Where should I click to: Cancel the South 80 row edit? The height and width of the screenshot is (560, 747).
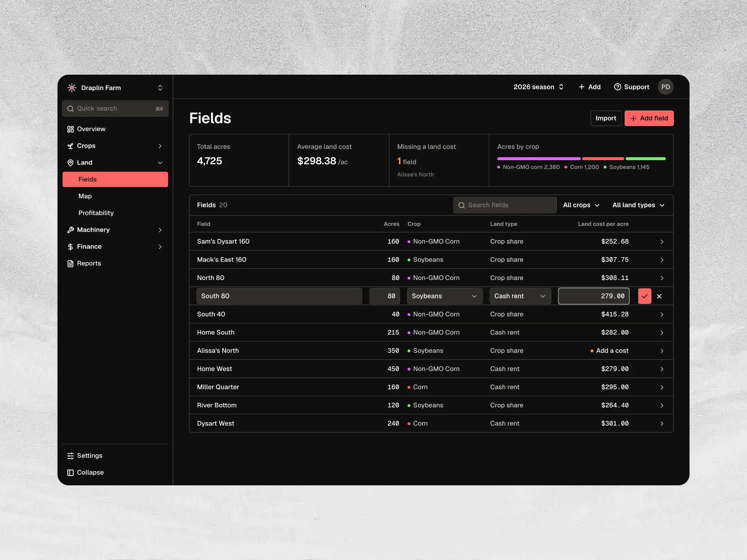coord(659,296)
